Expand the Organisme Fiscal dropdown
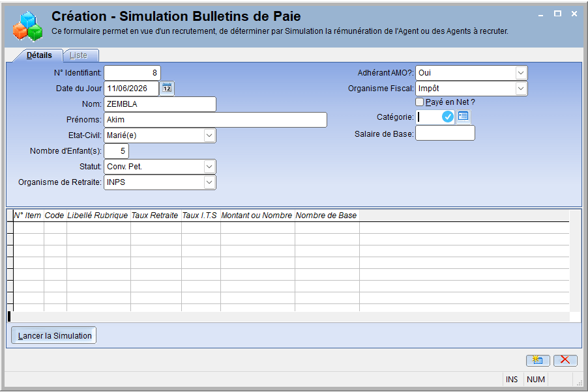This screenshot has height=392, width=588. [x=520, y=89]
